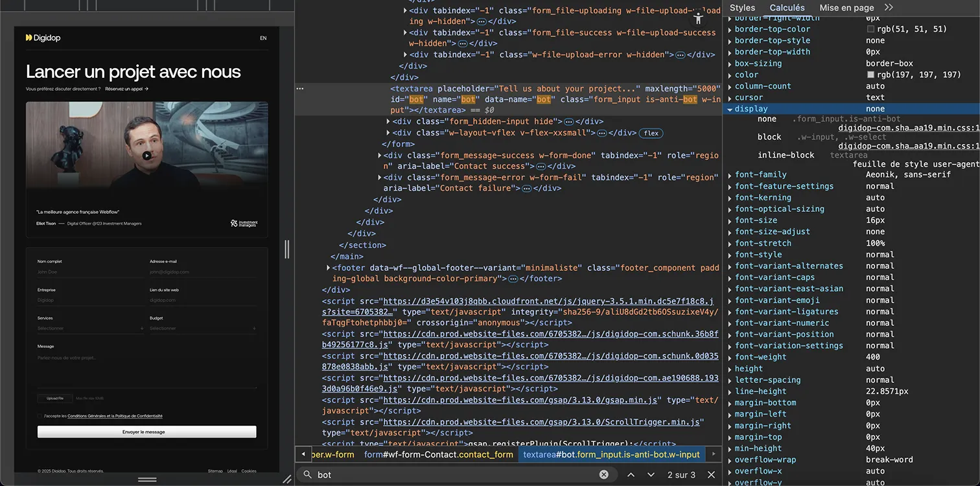
Task: Click the three-dot menu beside the textarea node
Action: click(x=299, y=88)
